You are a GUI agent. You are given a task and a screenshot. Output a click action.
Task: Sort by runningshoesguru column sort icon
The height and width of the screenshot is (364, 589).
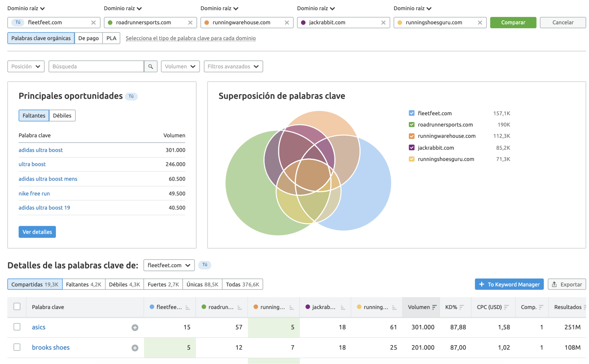[x=394, y=307]
